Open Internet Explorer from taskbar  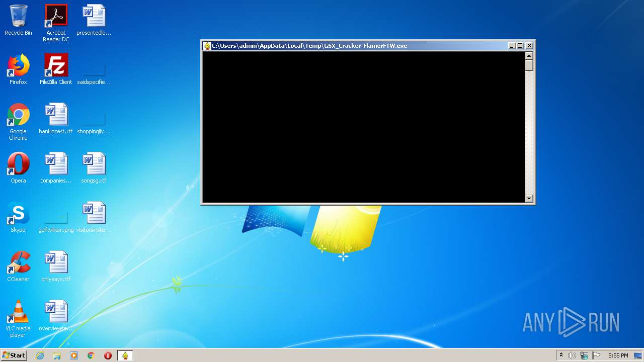coord(40,355)
